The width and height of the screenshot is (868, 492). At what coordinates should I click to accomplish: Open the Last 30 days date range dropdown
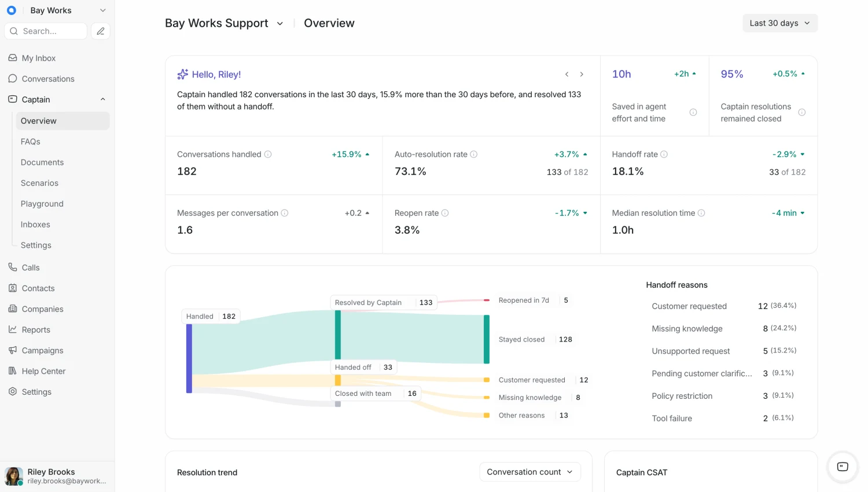[780, 23]
